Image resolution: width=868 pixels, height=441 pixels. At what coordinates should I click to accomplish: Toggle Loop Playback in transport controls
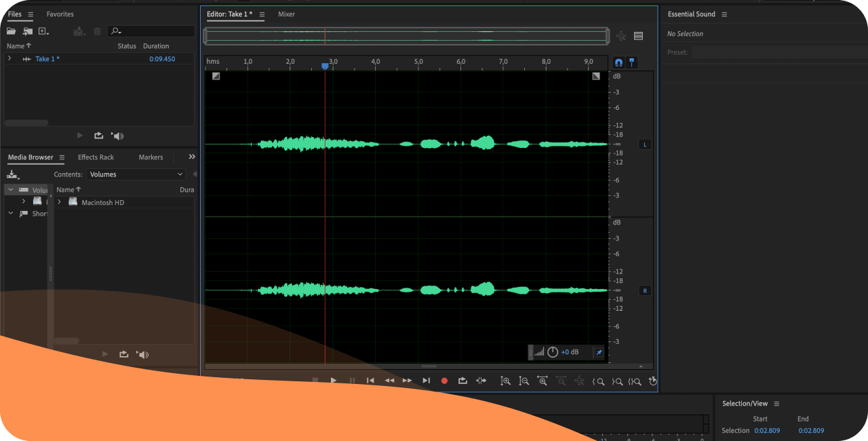tap(462, 381)
